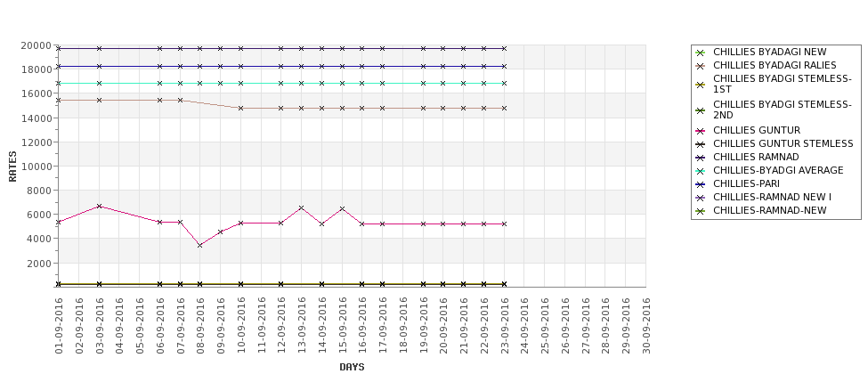Click the DAYS x-axis title
This screenshot has height=382, width=868.
point(352,367)
